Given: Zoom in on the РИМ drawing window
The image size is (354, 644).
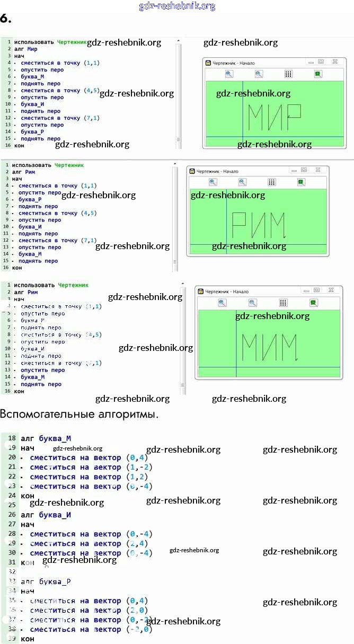Looking at the screenshot, I should click(213, 182).
